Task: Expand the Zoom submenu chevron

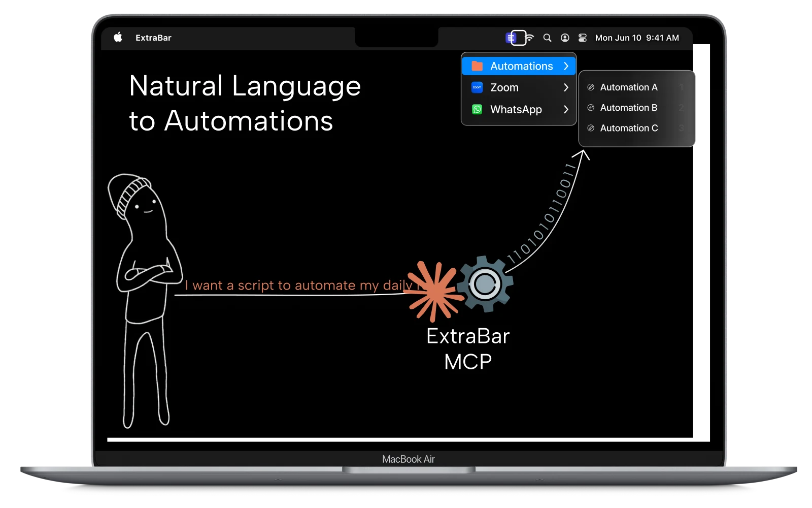Action: (x=566, y=87)
